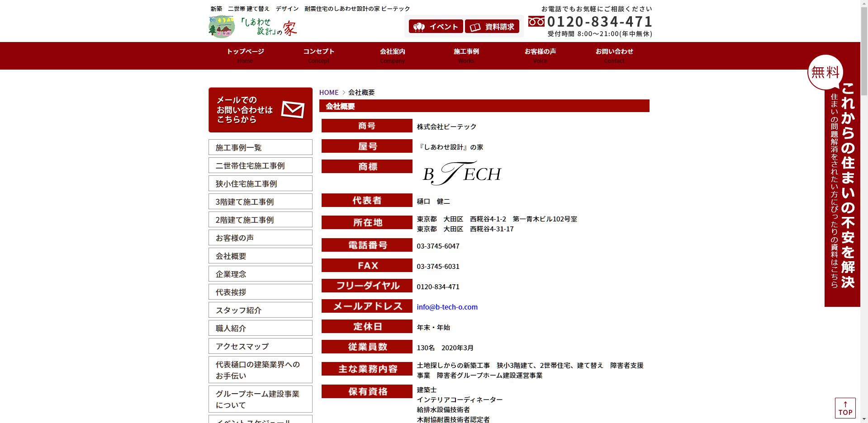This screenshot has height=423, width=868.
Task: Open 企業理念 sidebar link
Action: pyautogui.click(x=261, y=274)
